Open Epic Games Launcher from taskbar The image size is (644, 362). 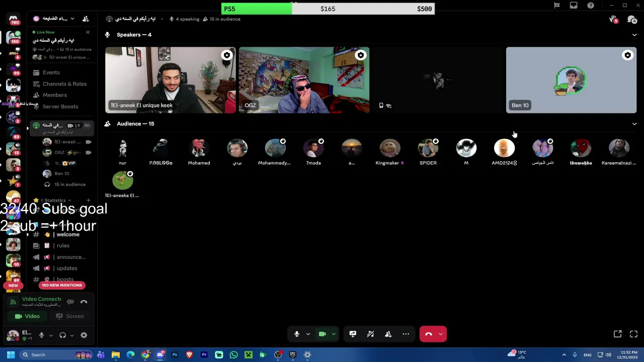292,355
